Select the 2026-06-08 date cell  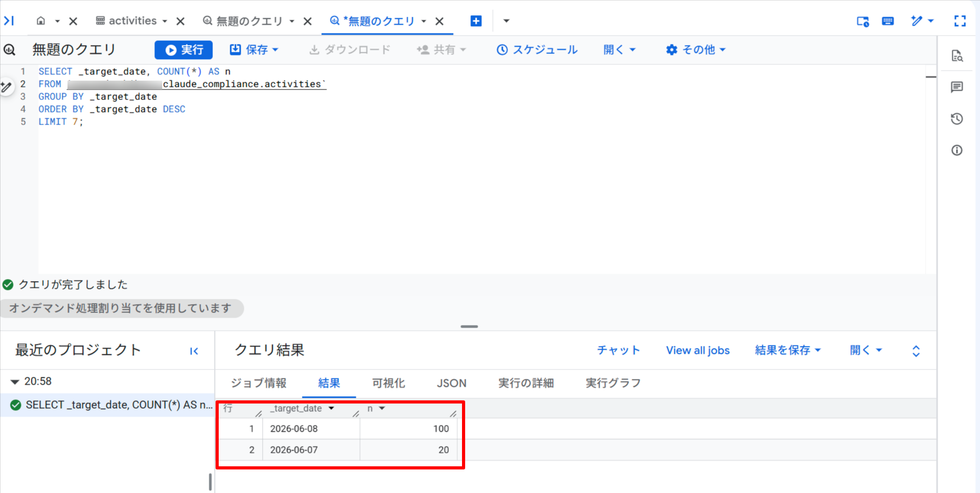[311, 429]
